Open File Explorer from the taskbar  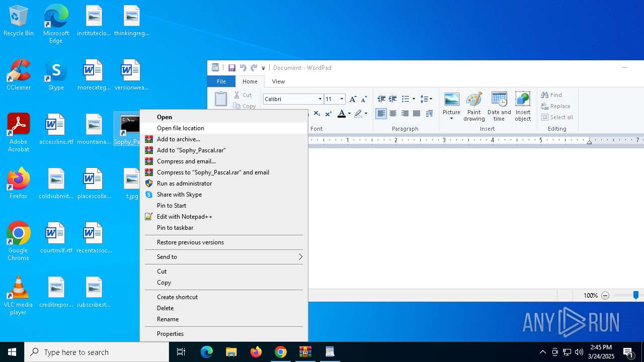coord(231,352)
